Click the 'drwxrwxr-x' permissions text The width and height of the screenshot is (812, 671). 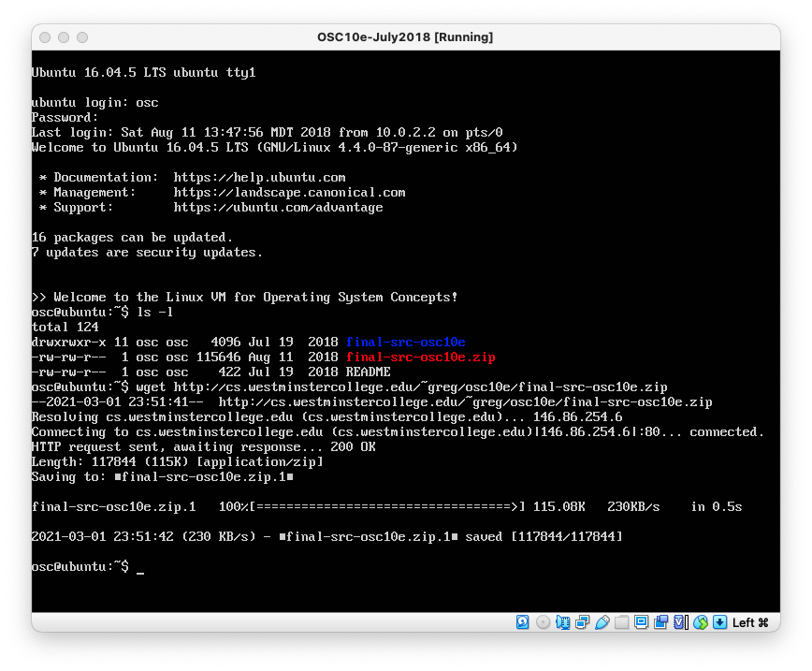pos(69,342)
